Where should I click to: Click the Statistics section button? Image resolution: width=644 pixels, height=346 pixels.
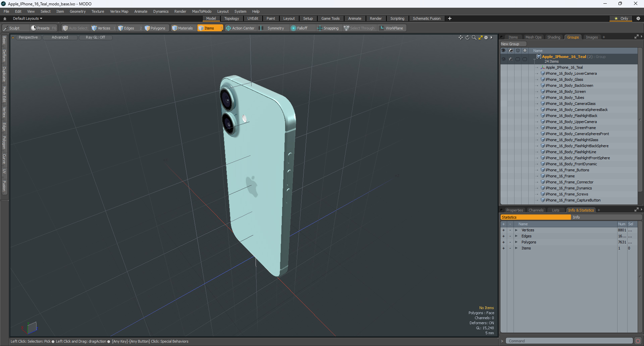click(536, 217)
